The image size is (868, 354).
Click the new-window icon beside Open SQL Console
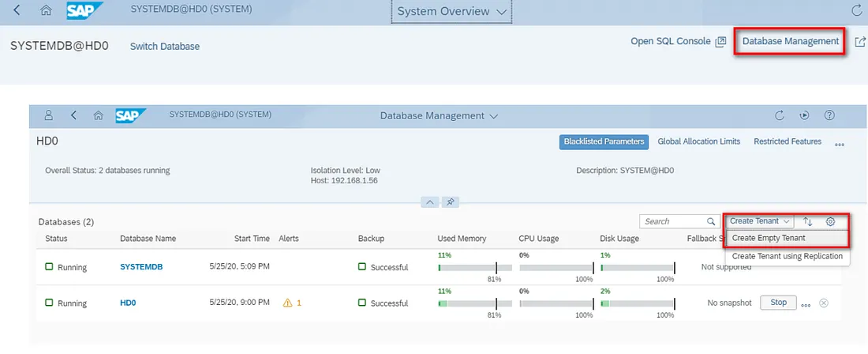[x=720, y=42]
